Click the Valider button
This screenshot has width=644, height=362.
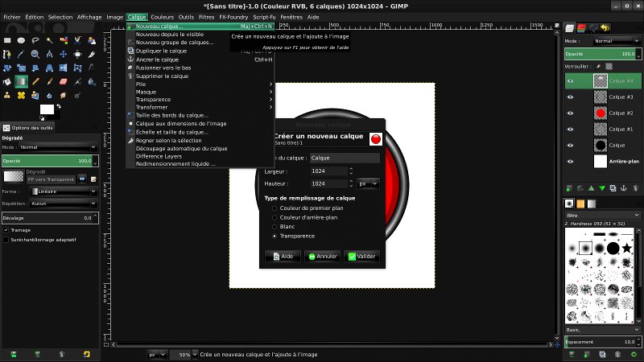tap(361, 256)
